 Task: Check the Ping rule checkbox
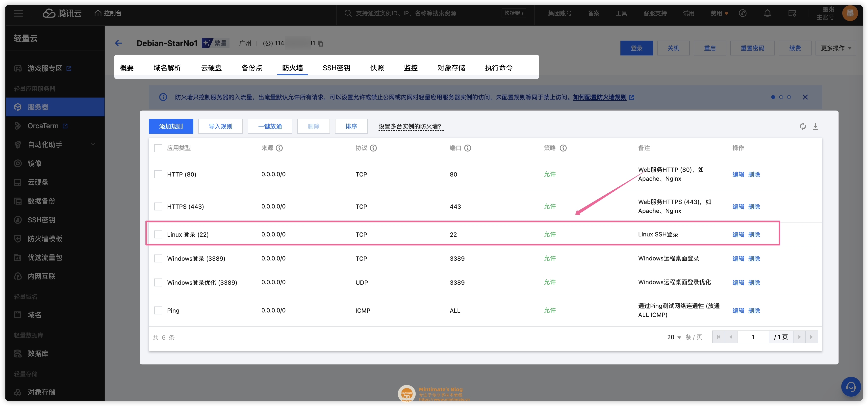158,310
